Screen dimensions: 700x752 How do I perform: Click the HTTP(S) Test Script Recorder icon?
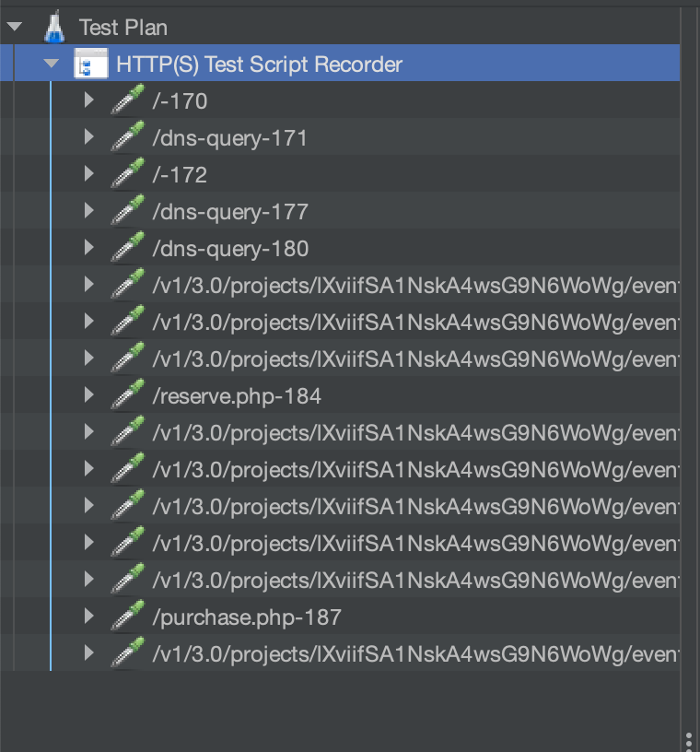pyautogui.click(x=91, y=65)
